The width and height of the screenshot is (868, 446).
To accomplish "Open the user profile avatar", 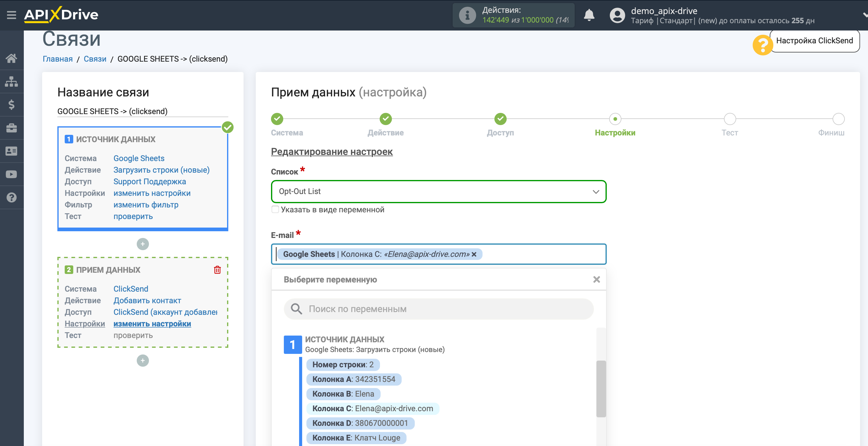I will tap(617, 15).
